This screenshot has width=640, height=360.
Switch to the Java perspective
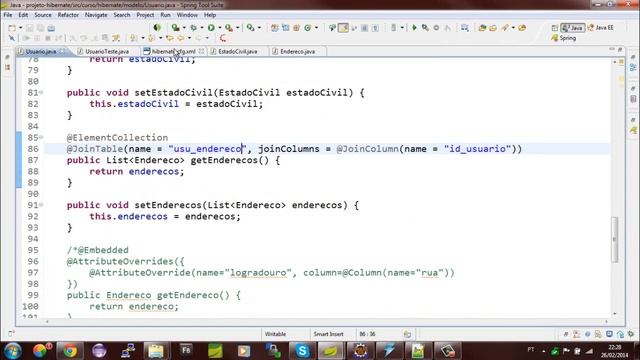pyautogui.click(x=572, y=28)
